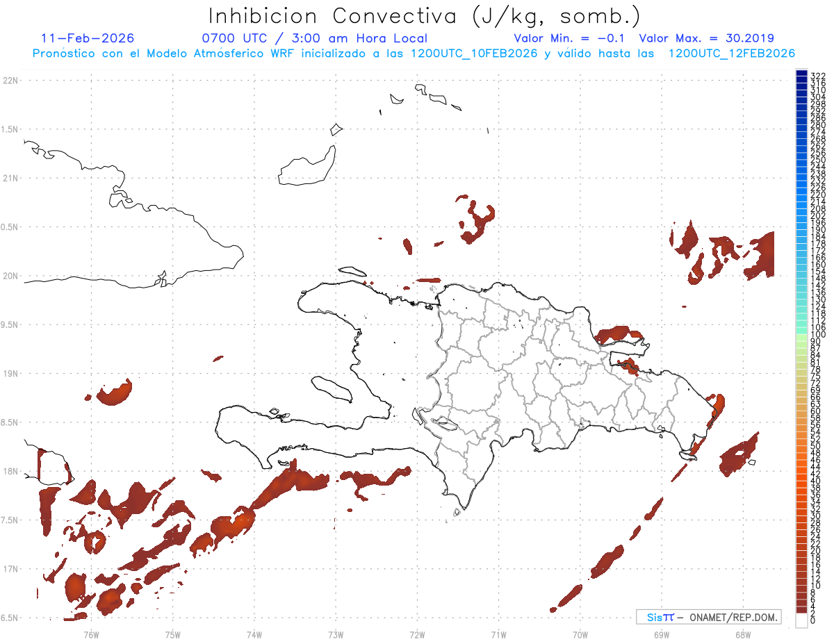Click the time '0700 UTC / 3:00 am Hora Local'
834x644 pixels.
(x=315, y=38)
